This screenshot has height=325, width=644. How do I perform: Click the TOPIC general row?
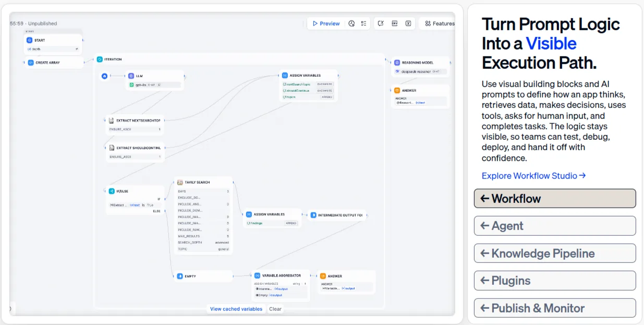[203, 249]
